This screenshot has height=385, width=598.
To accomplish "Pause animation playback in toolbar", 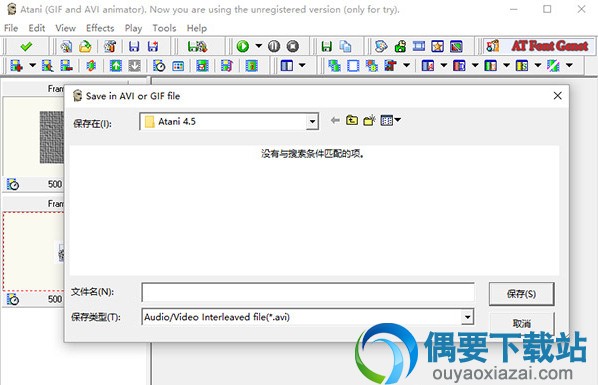I will tap(274, 47).
